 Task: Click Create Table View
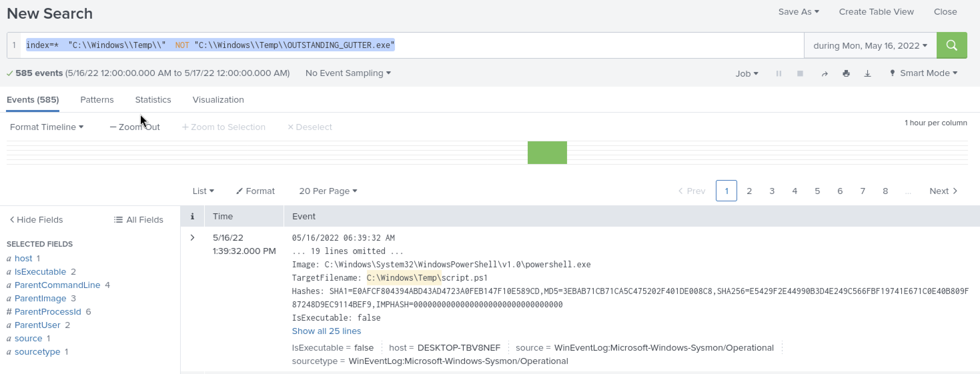pyautogui.click(x=876, y=12)
